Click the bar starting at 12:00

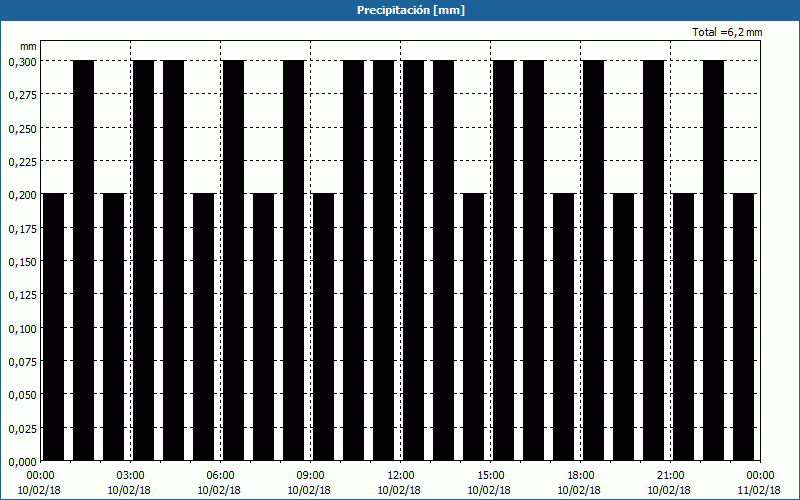pos(413,261)
